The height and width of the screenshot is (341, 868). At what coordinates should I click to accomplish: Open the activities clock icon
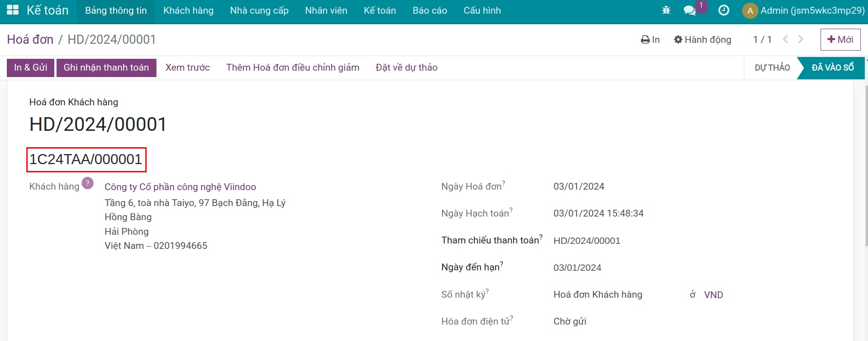pyautogui.click(x=723, y=10)
